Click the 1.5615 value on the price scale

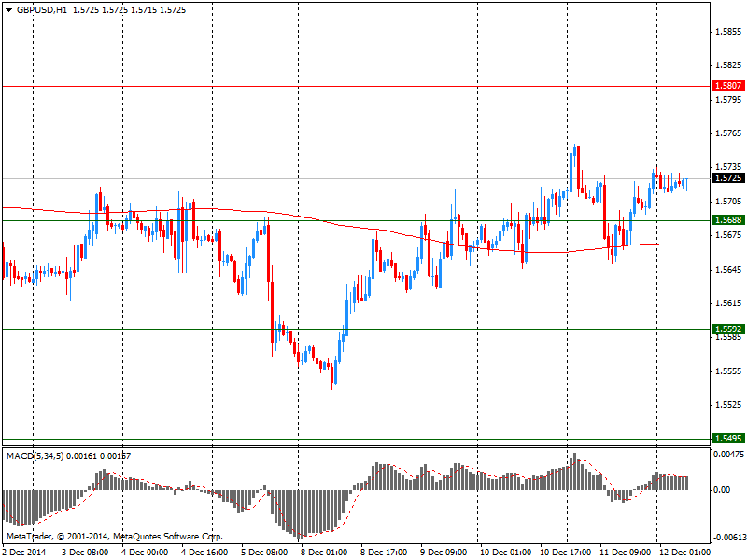click(728, 303)
